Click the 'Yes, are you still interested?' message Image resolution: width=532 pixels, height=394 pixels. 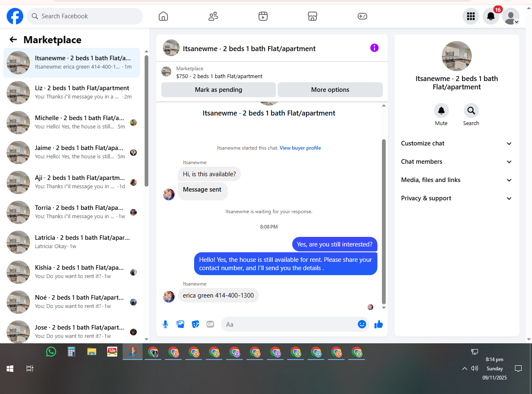[x=335, y=244]
